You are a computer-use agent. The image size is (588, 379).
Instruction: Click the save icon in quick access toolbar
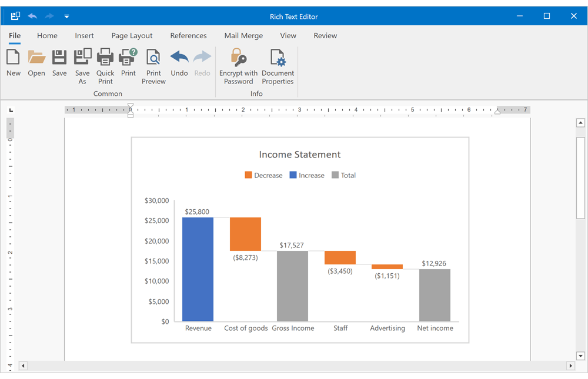(15, 16)
